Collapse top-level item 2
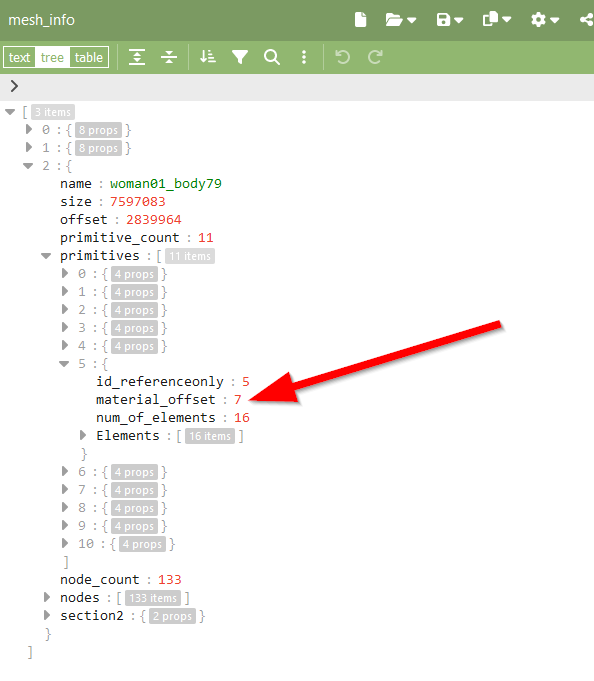Viewport: 594px width, 681px height. 28,166
